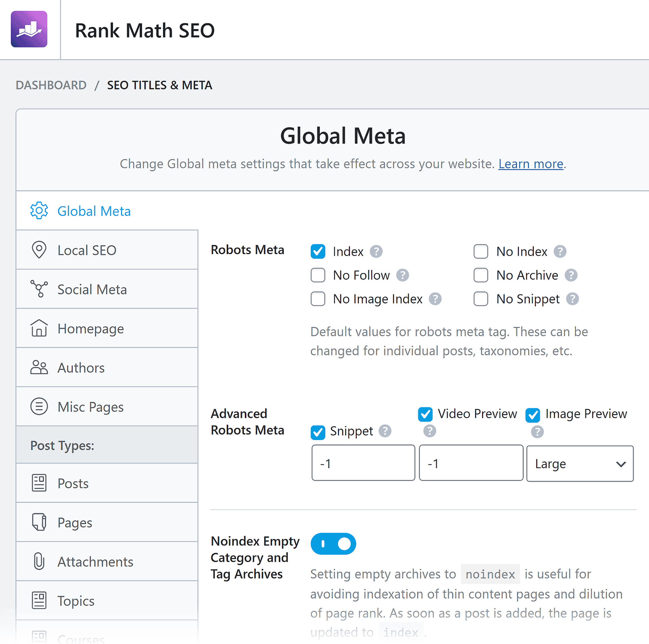Navigate back via the DASHBOARD breadcrumb
Viewport: 649px width, 644px height.
tap(51, 85)
